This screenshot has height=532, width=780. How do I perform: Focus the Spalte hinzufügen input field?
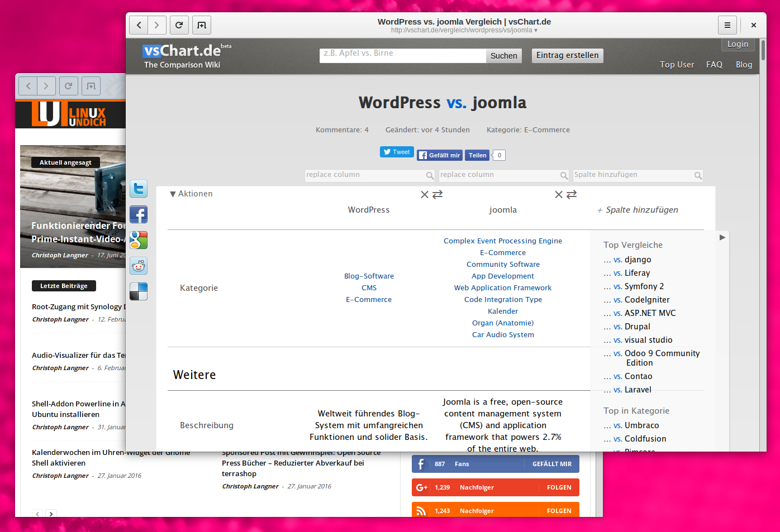pos(638,175)
